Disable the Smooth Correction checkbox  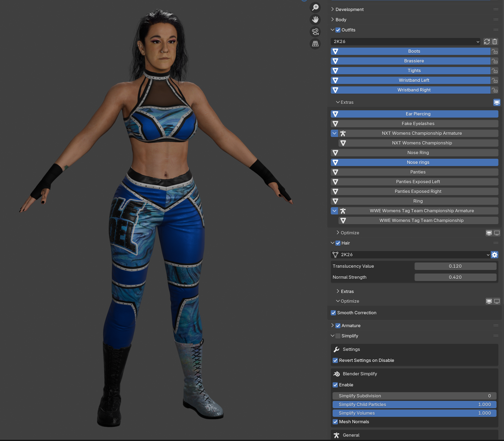(x=333, y=313)
